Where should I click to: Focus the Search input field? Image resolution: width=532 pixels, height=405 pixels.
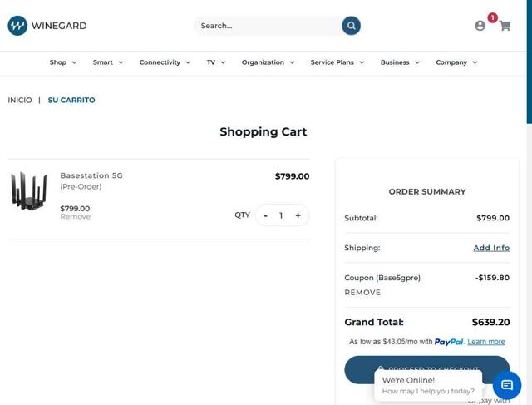pyautogui.click(x=268, y=26)
